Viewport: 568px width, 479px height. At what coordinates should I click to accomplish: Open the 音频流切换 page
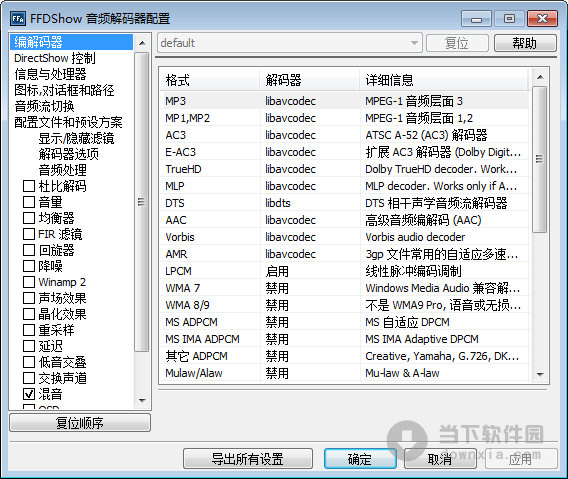click(44, 106)
